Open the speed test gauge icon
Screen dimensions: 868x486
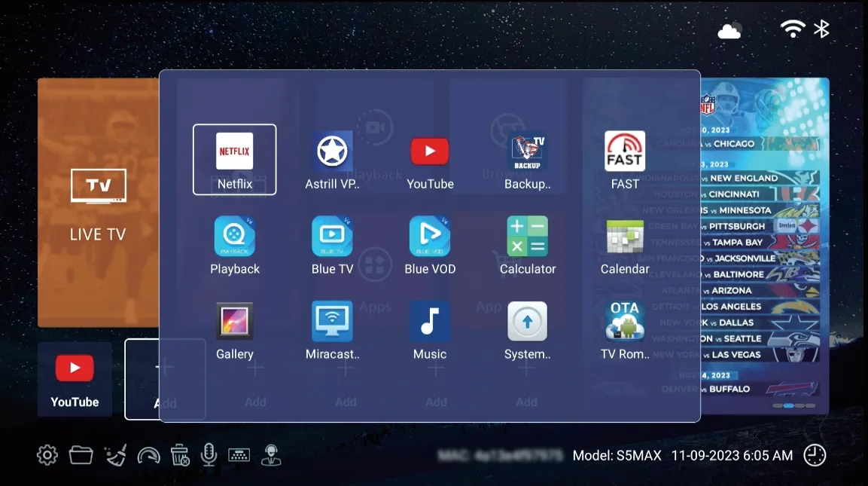pos(148,456)
